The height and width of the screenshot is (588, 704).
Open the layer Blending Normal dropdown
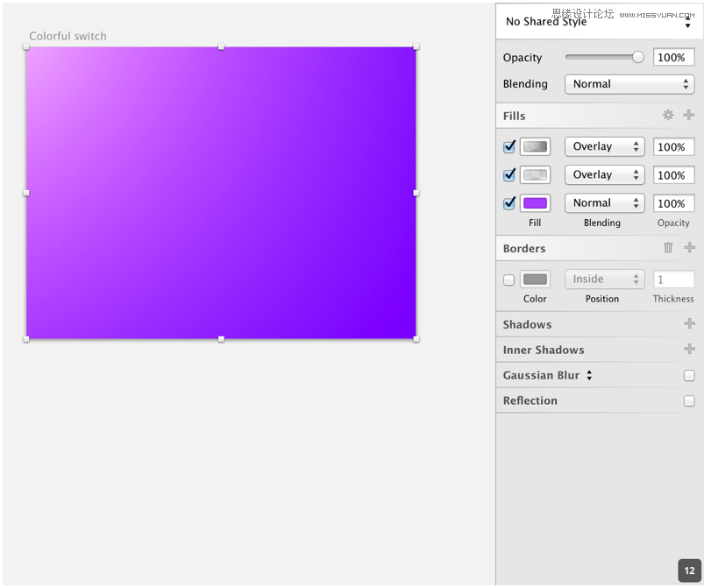pos(629,84)
